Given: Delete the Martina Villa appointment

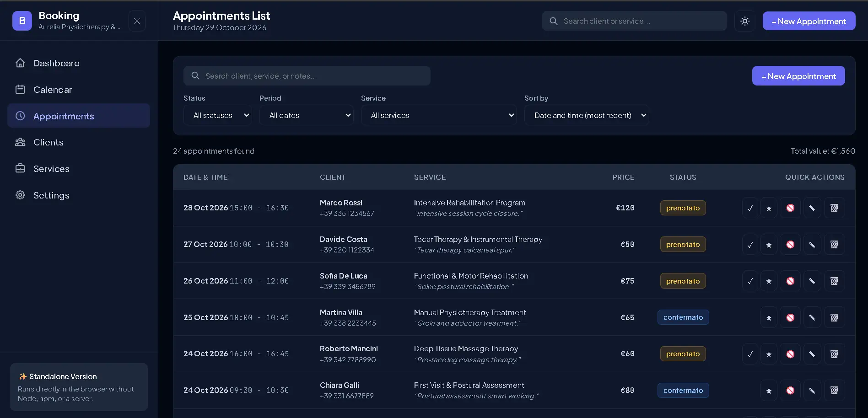Looking at the screenshot, I should (834, 317).
